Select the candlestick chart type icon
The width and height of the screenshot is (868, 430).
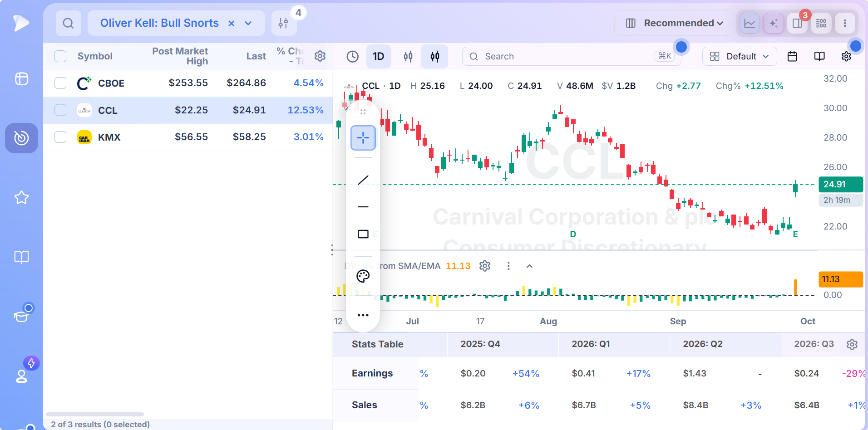(408, 56)
